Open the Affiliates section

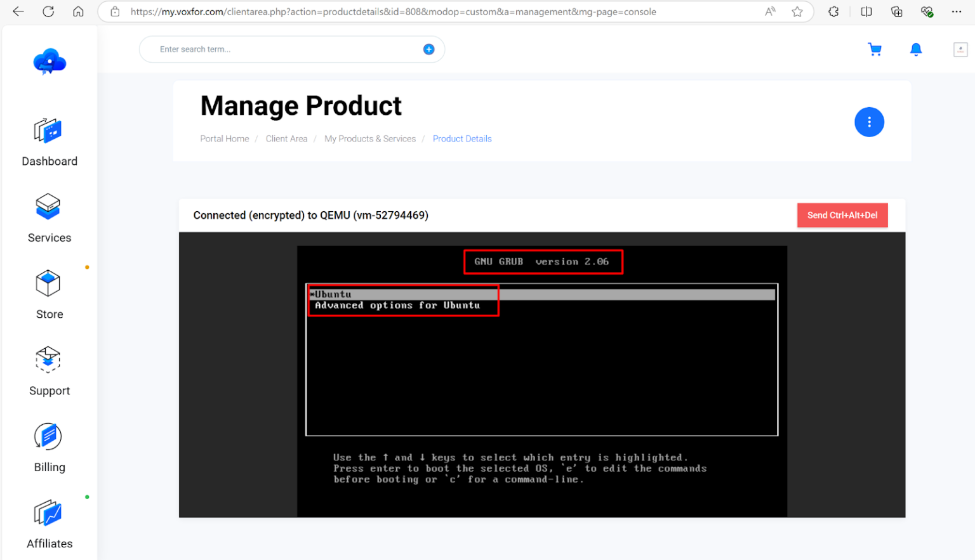tap(49, 524)
